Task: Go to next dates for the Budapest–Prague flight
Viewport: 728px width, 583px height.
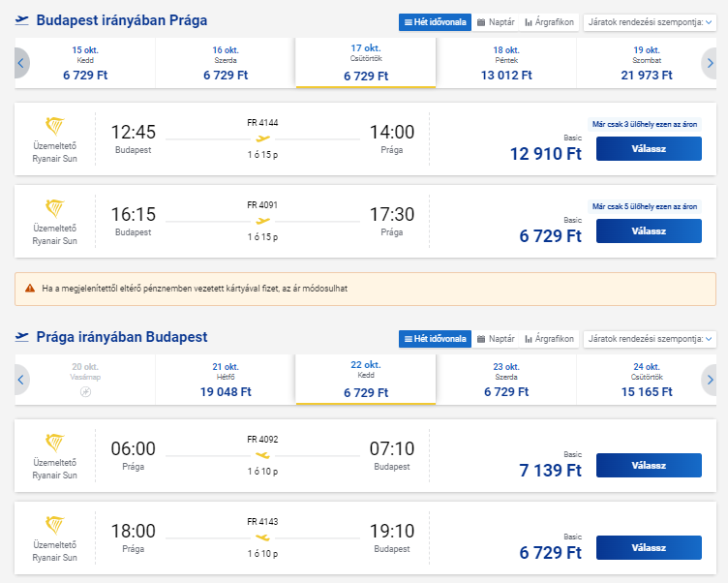Action: coord(709,63)
